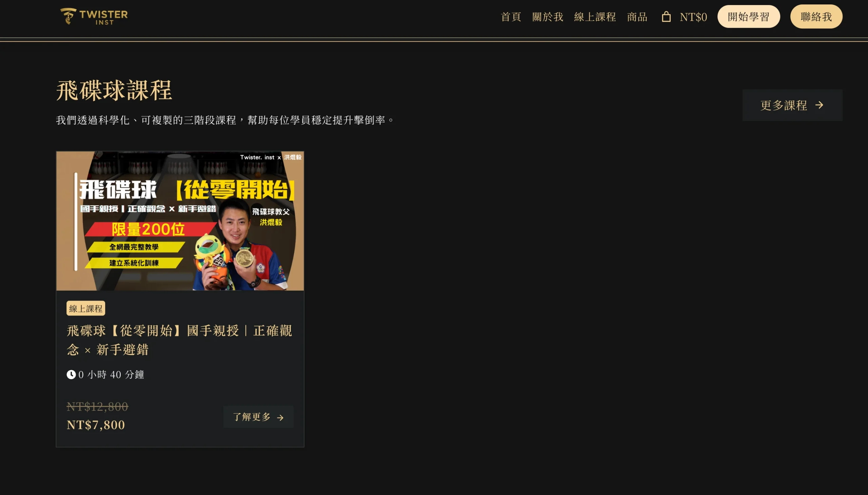Go to 線上課程 navigation link
868x495 pixels.
[594, 17]
